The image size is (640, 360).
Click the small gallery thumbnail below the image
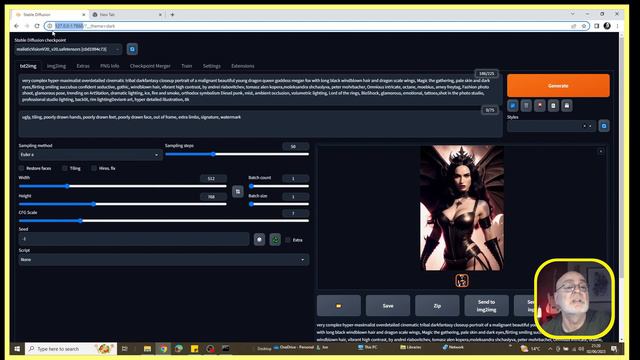(x=462, y=280)
